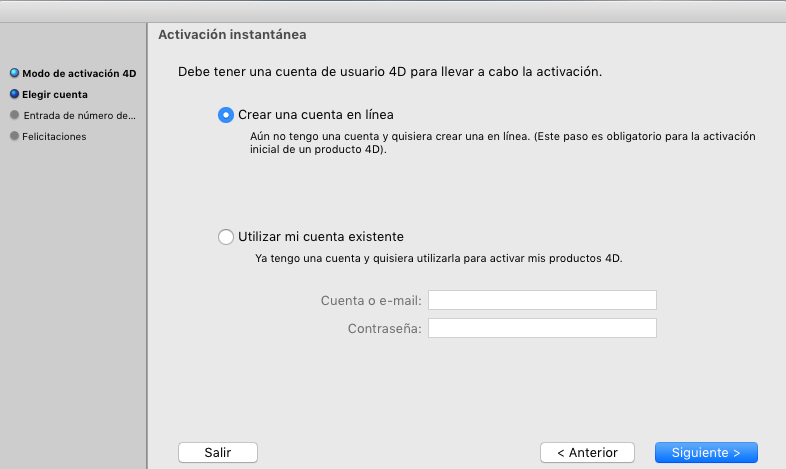This screenshot has width=786, height=469.
Task: Choose the Utilizar mi cuenta existente radio button
Action: pos(226,237)
